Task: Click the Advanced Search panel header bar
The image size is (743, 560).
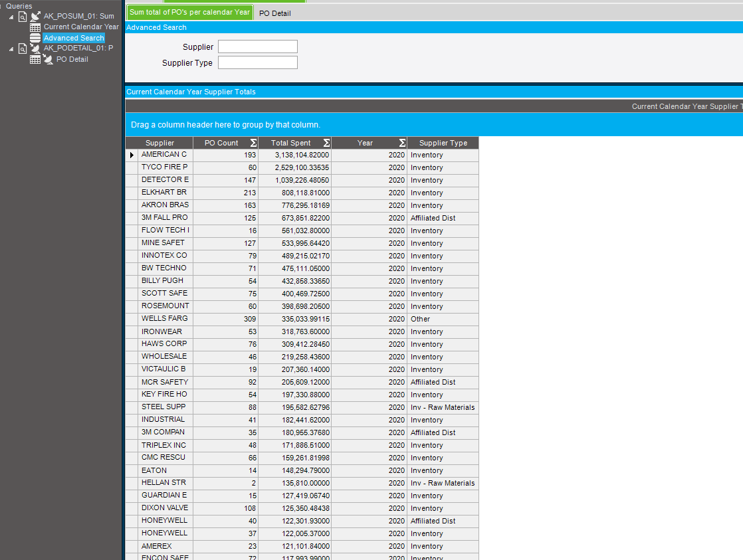Action: (x=433, y=27)
